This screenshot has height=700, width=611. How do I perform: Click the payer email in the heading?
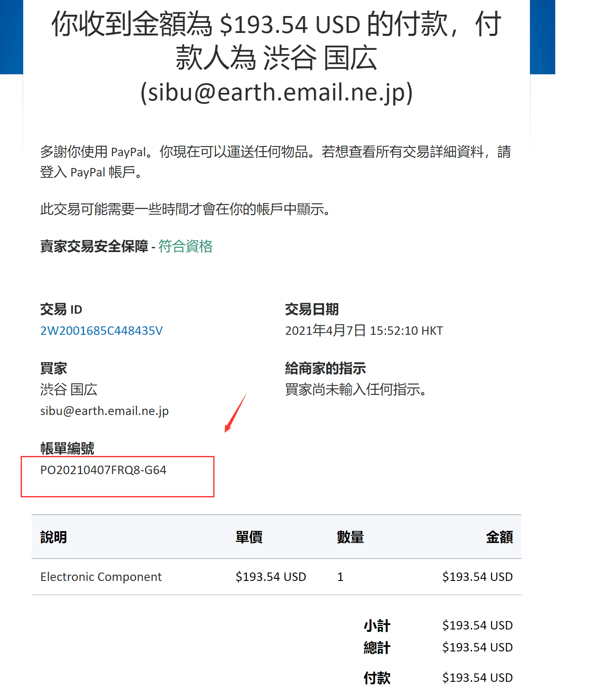pyautogui.click(x=276, y=92)
